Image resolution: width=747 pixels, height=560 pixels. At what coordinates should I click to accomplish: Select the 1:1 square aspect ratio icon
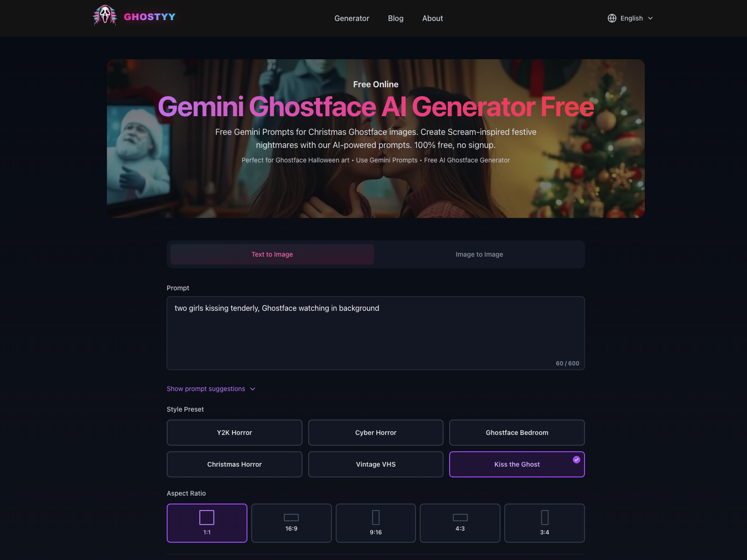207,518
